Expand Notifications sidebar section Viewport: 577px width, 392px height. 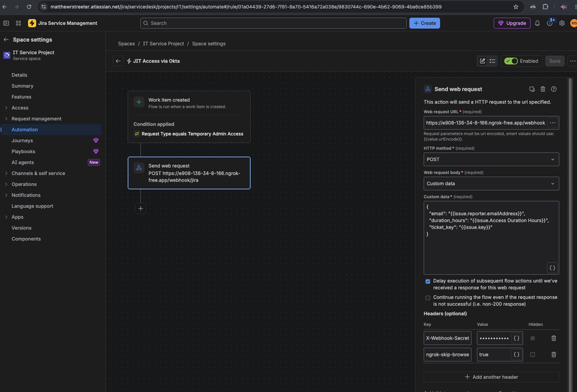click(6, 195)
